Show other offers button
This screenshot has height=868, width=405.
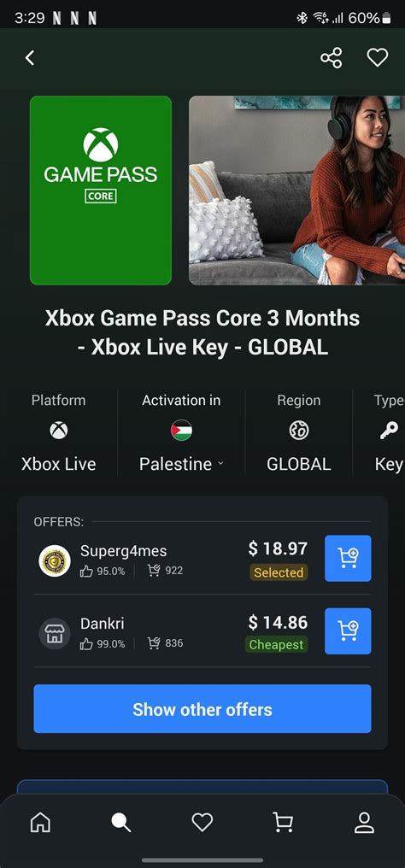click(x=202, y=708)
